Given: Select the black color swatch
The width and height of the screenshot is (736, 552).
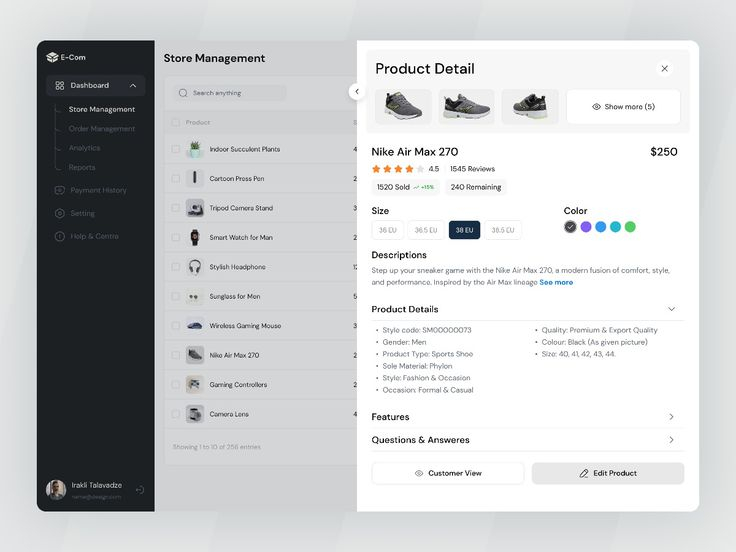Looking at the screenshot, I should tap(570, 227).
